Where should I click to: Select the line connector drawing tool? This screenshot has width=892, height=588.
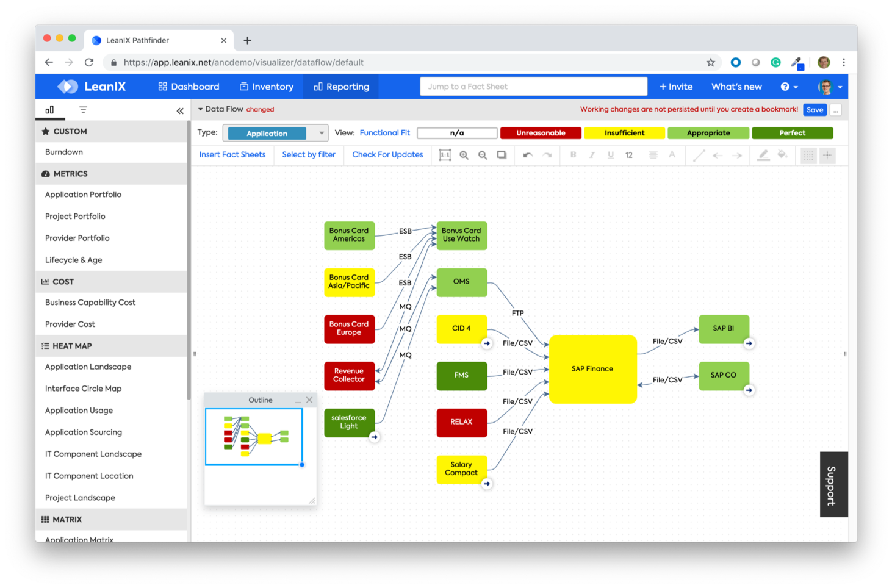(x=699, y=155)
